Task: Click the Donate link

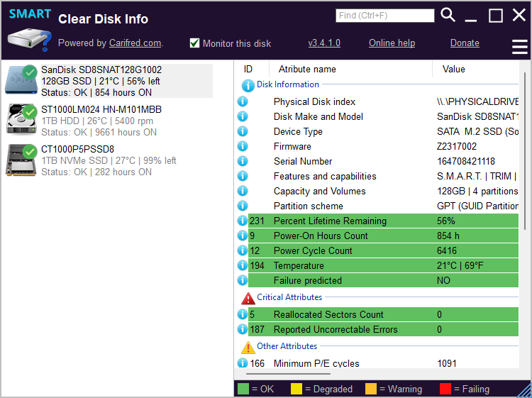Action: (465, 43)
